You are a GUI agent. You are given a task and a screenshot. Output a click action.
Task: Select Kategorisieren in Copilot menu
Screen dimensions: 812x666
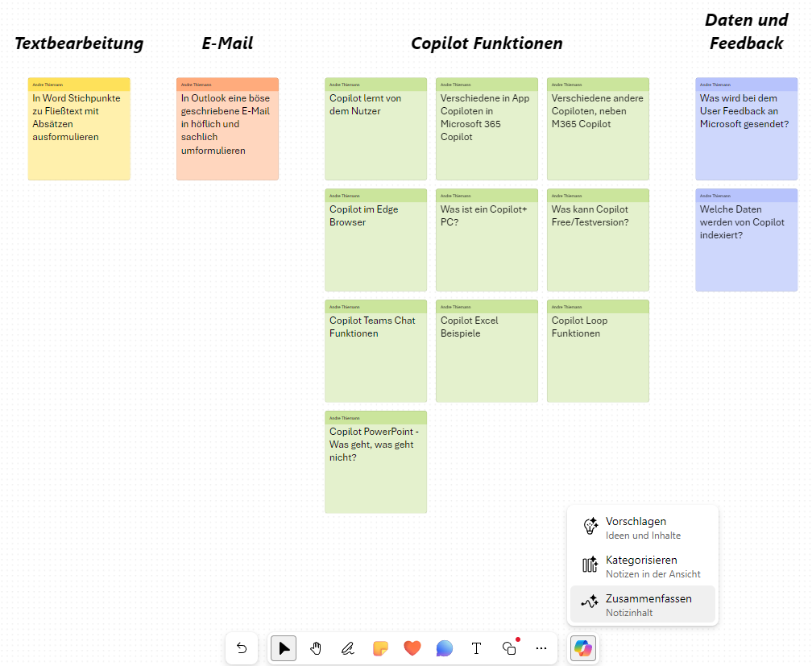pos(642,566)
